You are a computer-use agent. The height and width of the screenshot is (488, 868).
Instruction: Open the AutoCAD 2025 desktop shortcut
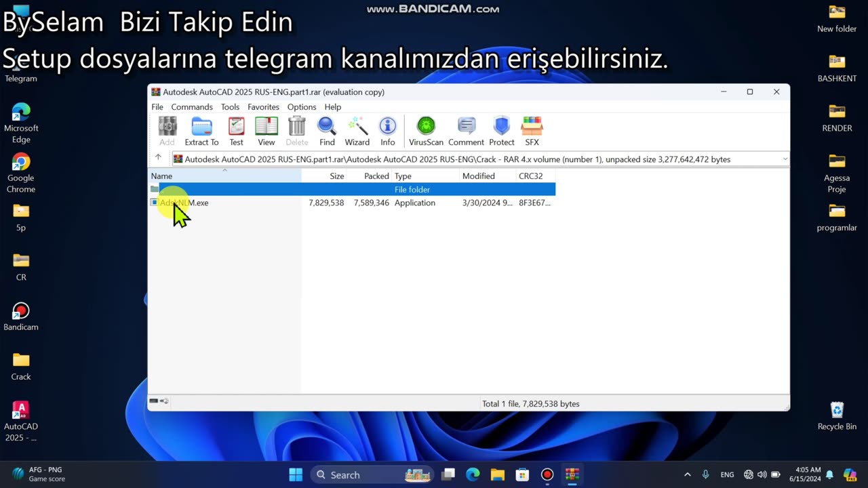coord(21,421)
